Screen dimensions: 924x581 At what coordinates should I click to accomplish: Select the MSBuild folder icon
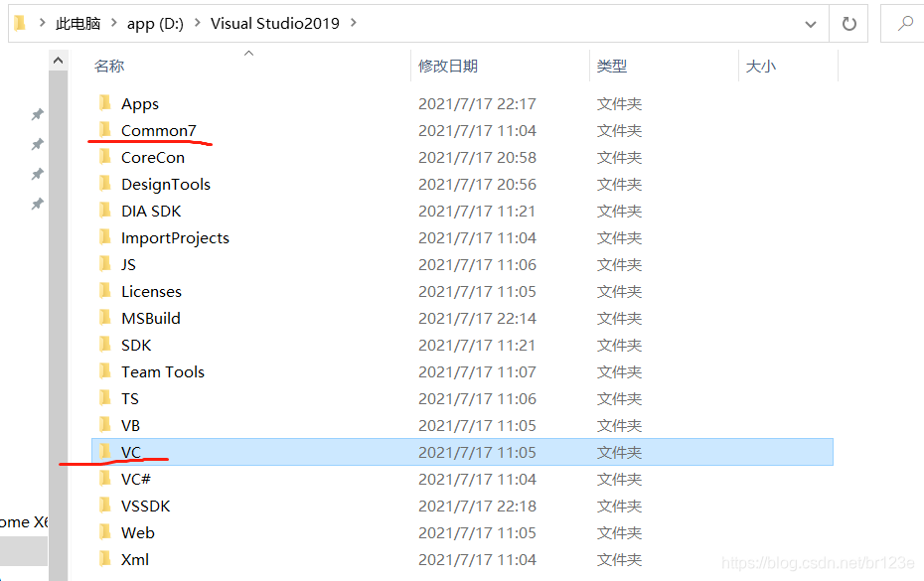point(104,318)
